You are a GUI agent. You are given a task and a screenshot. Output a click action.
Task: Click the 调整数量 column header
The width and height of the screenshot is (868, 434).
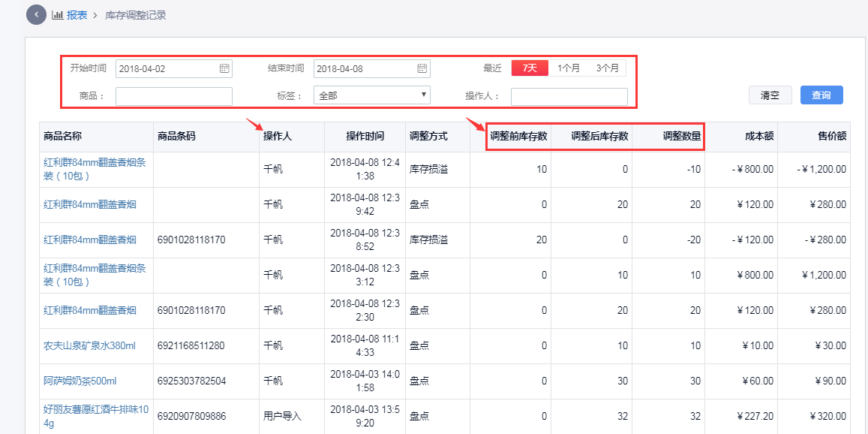pyautogui.click(x=681, y=137)
